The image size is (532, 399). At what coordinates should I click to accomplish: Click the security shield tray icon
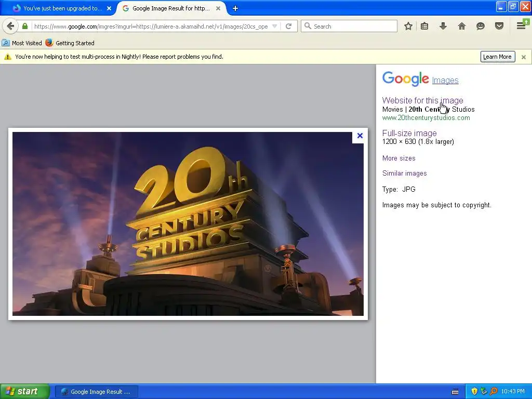(x=474, y=391)
